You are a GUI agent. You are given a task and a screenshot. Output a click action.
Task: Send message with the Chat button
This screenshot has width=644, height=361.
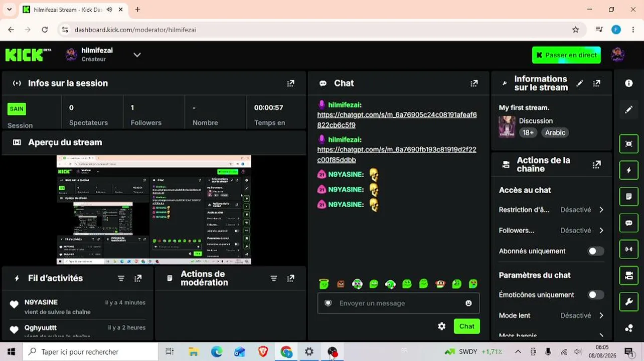click(x=466, y=326)
